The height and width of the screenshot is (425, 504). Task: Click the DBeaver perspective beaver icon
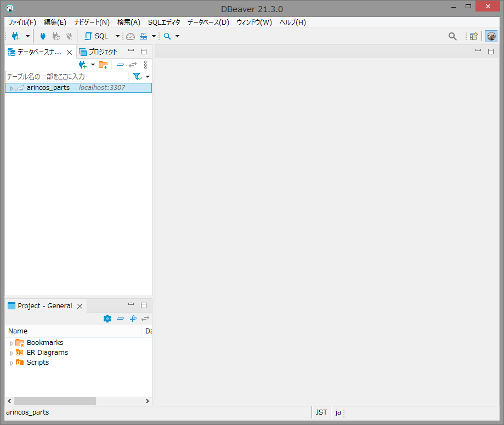coord(491,36)
